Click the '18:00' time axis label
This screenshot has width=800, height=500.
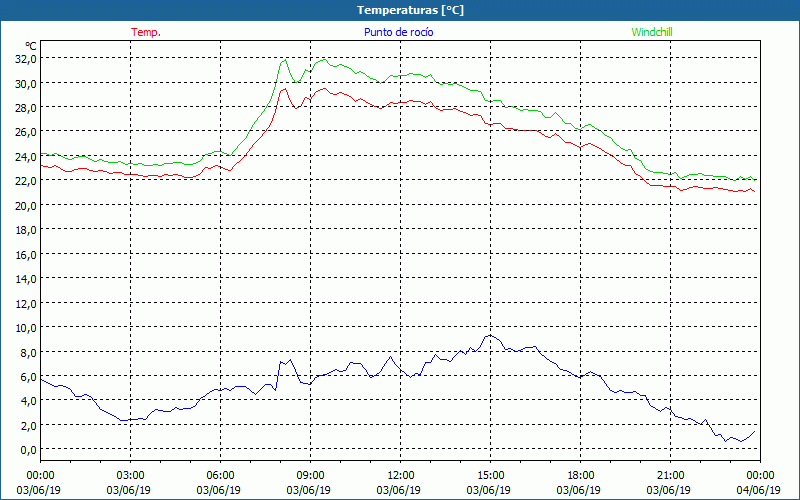click(581, 476)
